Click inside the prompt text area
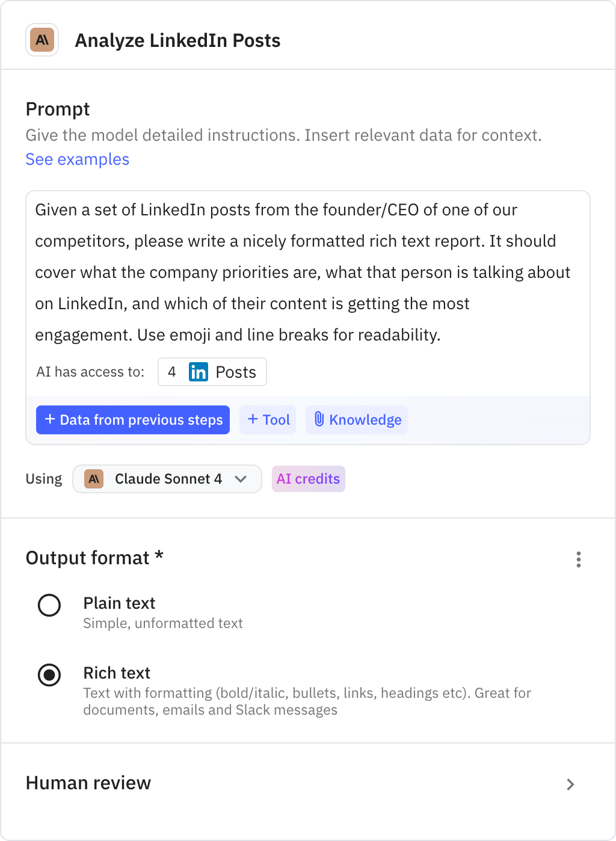 301,272
